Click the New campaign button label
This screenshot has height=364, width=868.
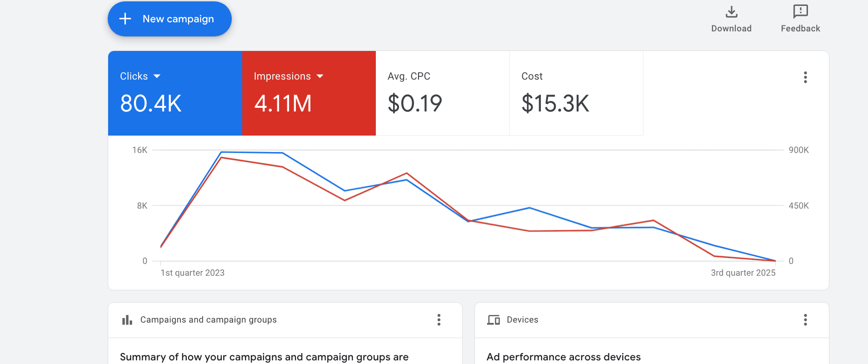[x=178, y=19]
